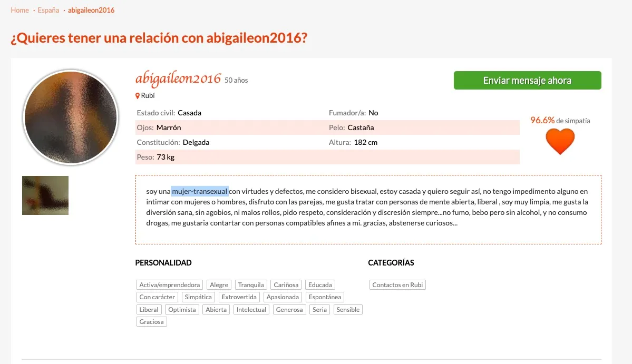Click the Enviar mensaje ahora button
The image size is (632, 364).
pyautogui.click(x=527, y=81)
